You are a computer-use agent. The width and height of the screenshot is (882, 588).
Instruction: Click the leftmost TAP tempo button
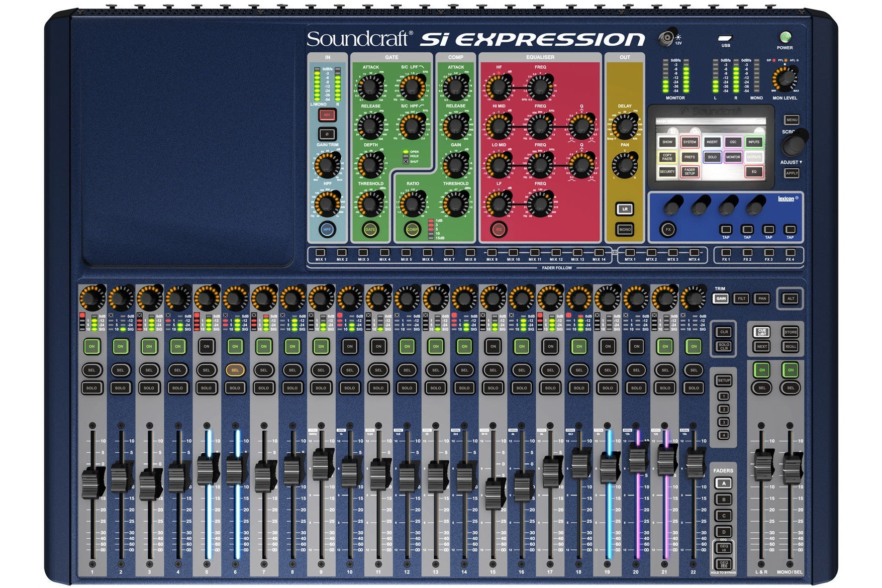(726, 229)
